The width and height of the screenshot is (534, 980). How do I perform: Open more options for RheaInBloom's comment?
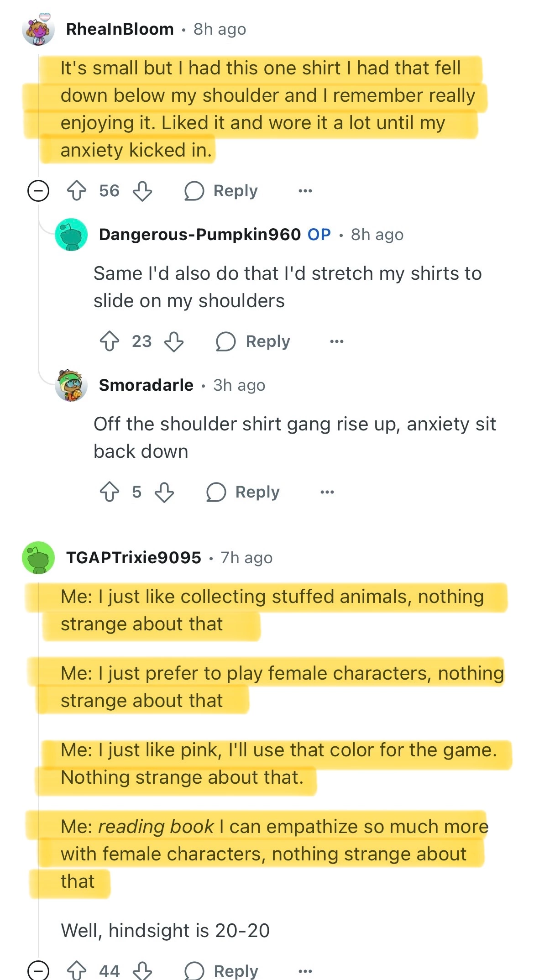click(305, 191)
